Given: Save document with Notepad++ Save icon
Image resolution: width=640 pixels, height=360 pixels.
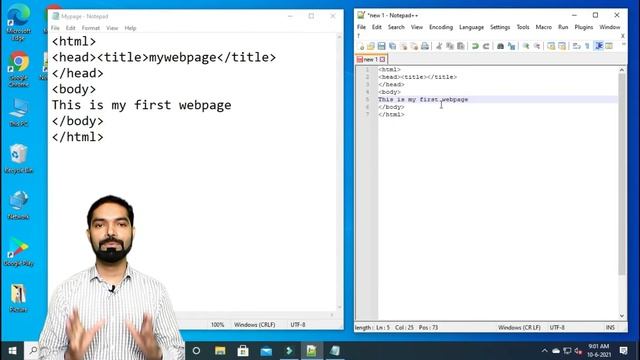Looking at the screenshot, I should click(x=381, y=46).
